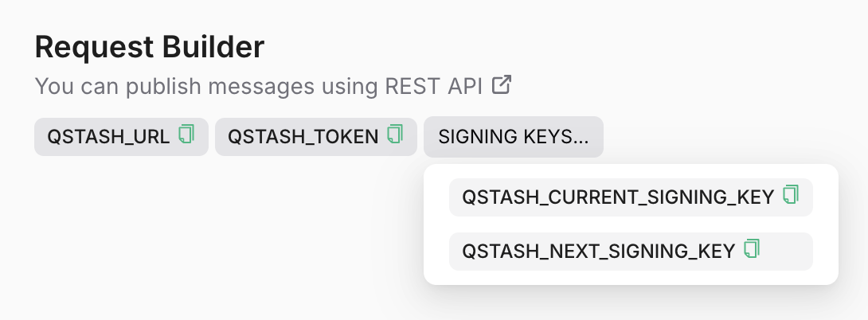Choose QSTASH_NEXT_SIGNING_KEY from the signing keys menu
The width and height of the screenshot is (868, 320).
click(631, 252)
